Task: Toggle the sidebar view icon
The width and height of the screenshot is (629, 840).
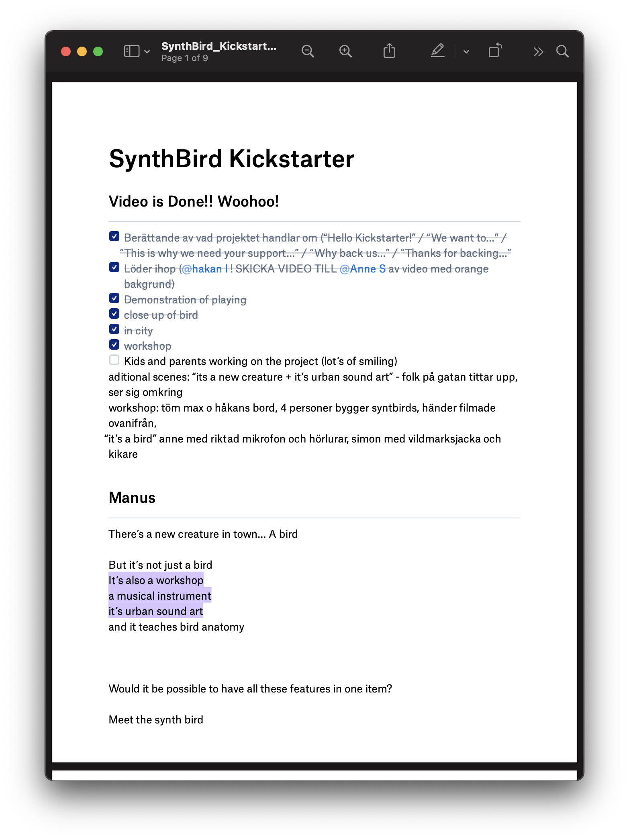Action: [131, 51]
